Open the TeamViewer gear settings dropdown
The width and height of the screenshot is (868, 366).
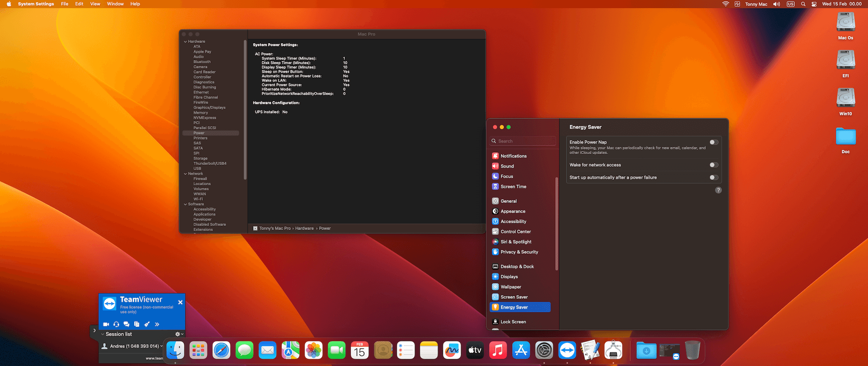pos(179,334)
